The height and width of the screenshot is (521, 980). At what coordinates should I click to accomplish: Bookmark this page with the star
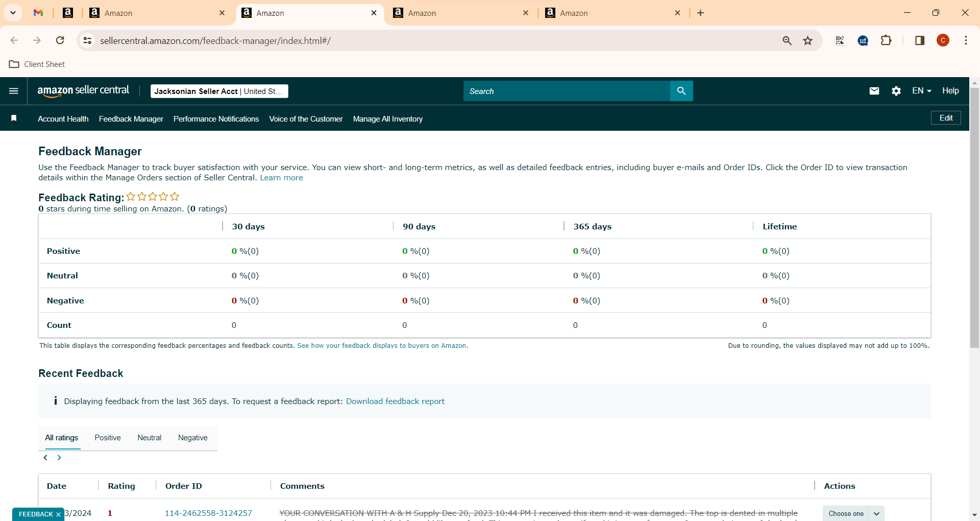[807, 40]
